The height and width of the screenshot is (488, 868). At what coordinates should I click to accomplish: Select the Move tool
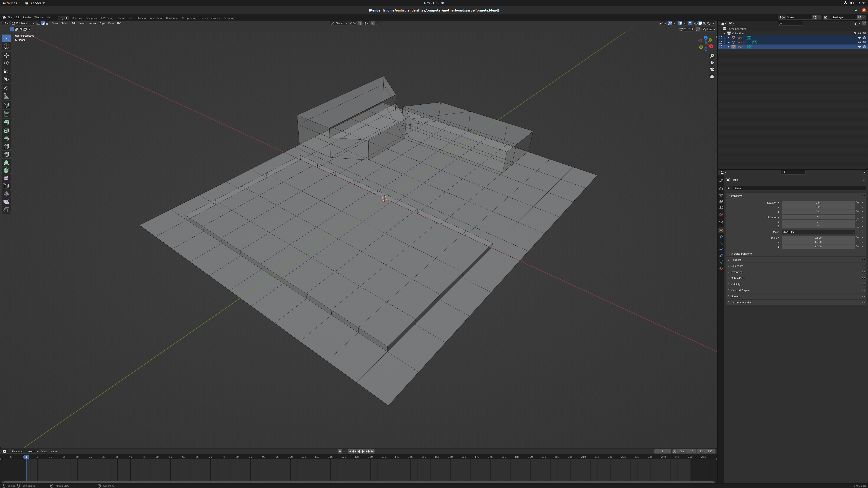click(x=6, y=55)
